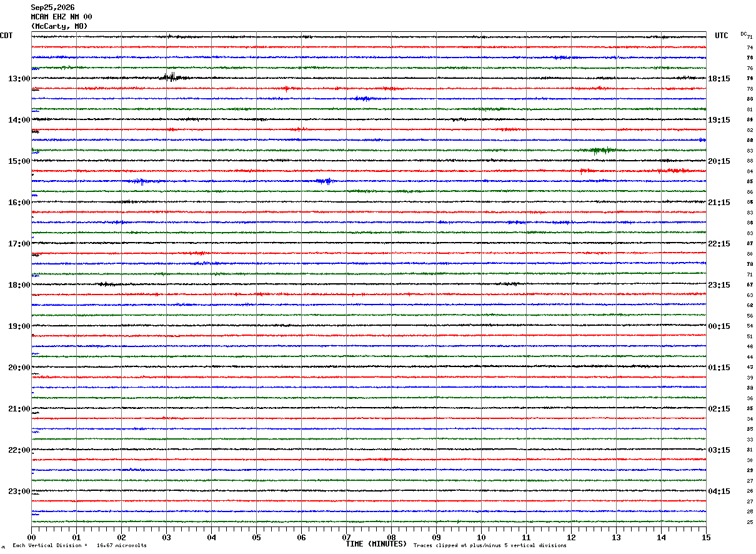Viewport: 756px width, 554px height.
Task: Click the (McCarty, MO) location label
Action: click(x=59, y=26)
